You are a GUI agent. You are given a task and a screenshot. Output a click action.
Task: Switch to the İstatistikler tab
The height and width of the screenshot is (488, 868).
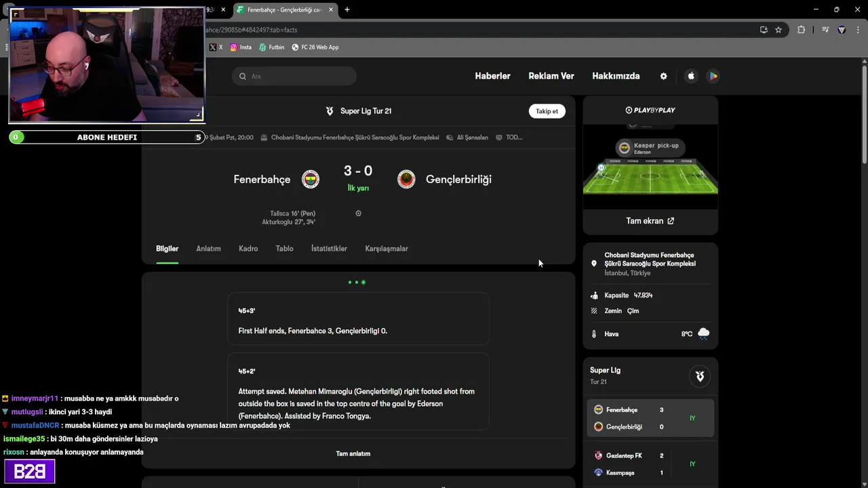(x=329, y=249)
